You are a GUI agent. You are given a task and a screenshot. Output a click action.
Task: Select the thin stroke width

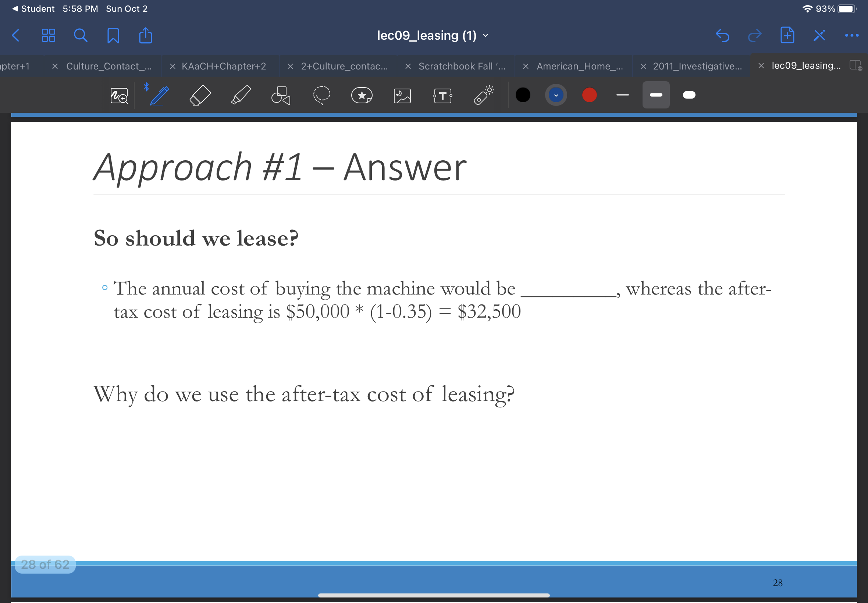point(622,95)
